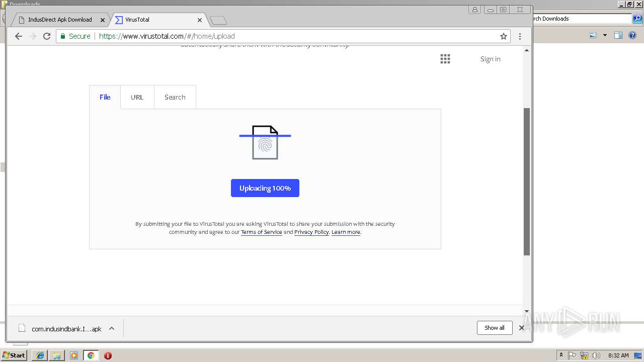Open Windows Media Player taskbar icon

[x=74, y=355]
